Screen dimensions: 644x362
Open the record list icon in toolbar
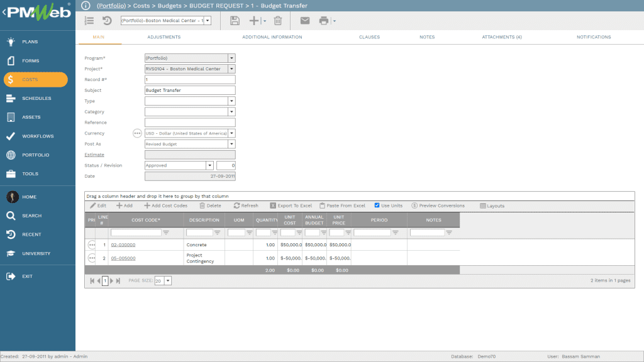[89, 21]
